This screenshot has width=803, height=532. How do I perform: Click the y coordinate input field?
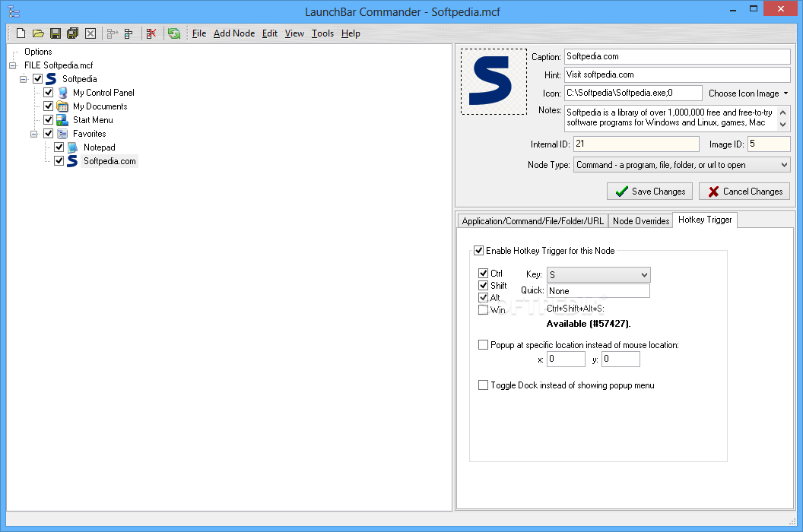pos(620,359)
